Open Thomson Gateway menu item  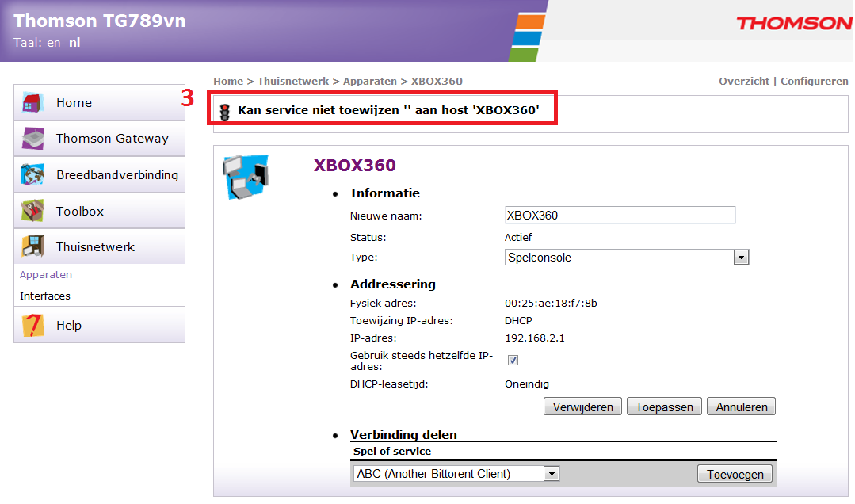click(99, 139)
